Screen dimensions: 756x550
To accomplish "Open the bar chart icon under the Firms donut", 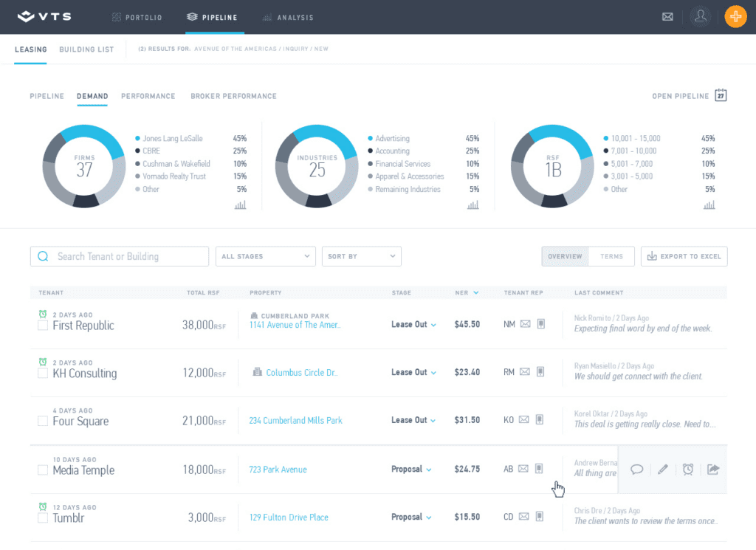I will click(240, 204).
